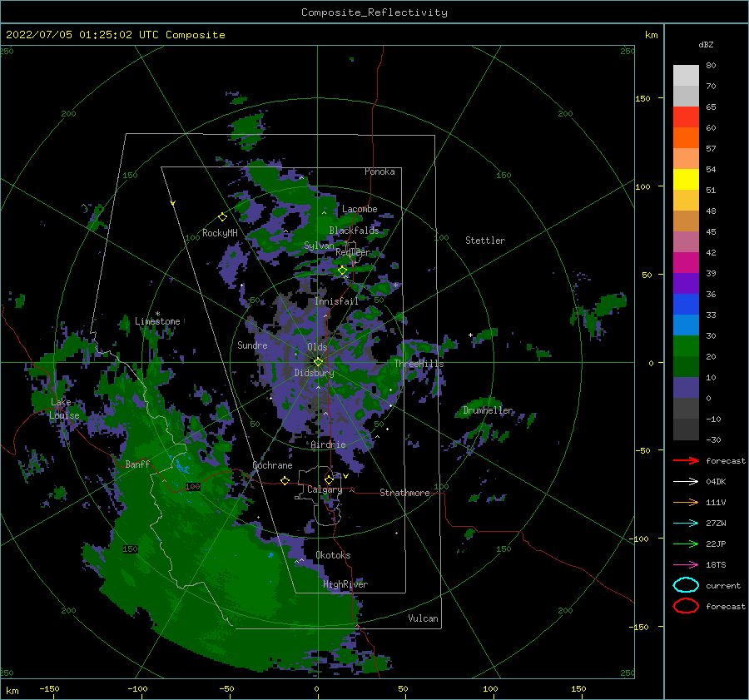Click the HighRiver label
749x700 pixels.
(x=345, y=584)
